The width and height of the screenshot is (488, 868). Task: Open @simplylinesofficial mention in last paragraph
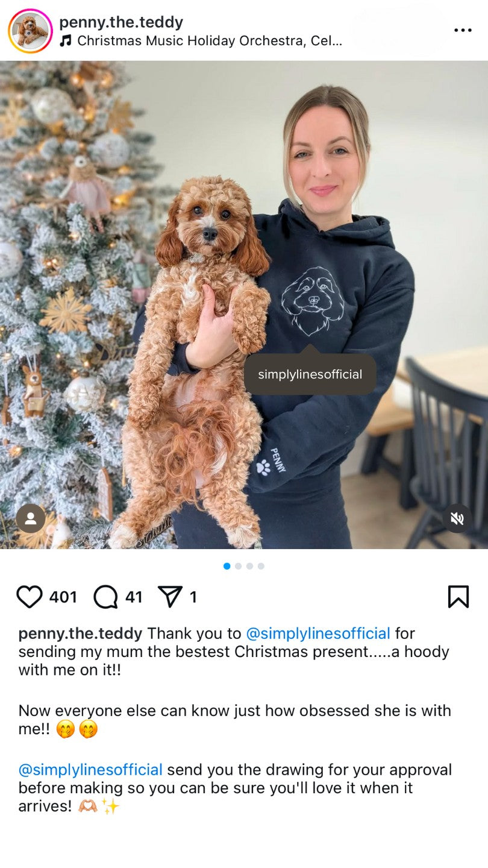(90, 770)
